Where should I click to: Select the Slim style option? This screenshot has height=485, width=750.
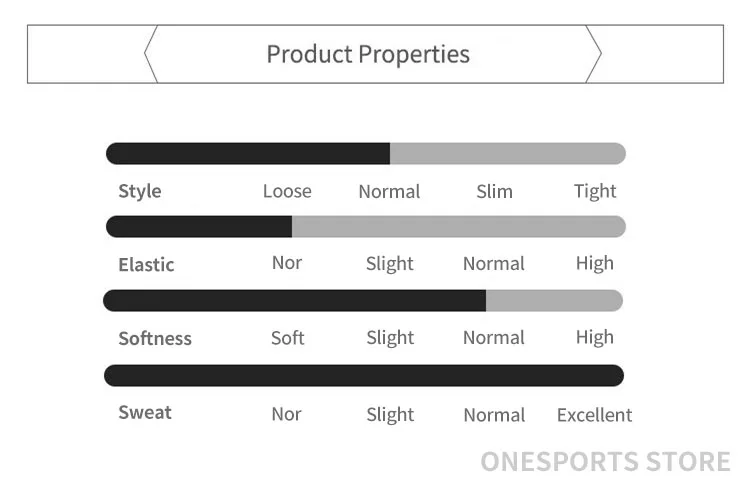(495, 191)
